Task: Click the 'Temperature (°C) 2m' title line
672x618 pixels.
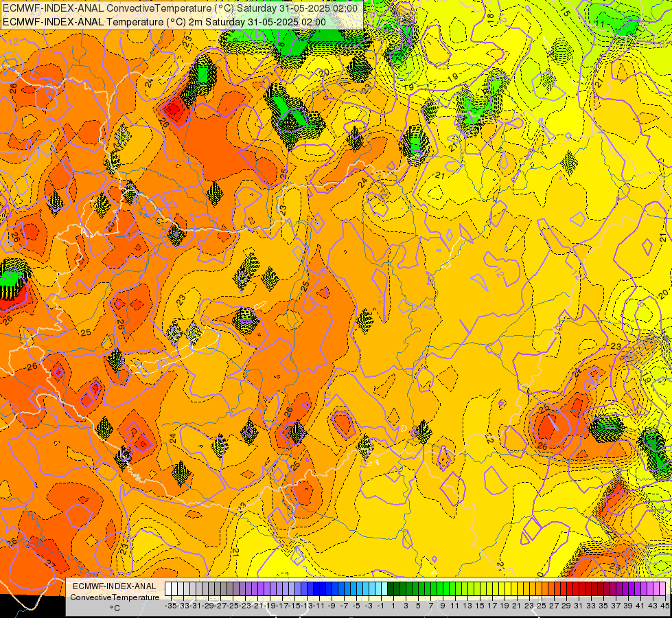Action: point(164,22)
